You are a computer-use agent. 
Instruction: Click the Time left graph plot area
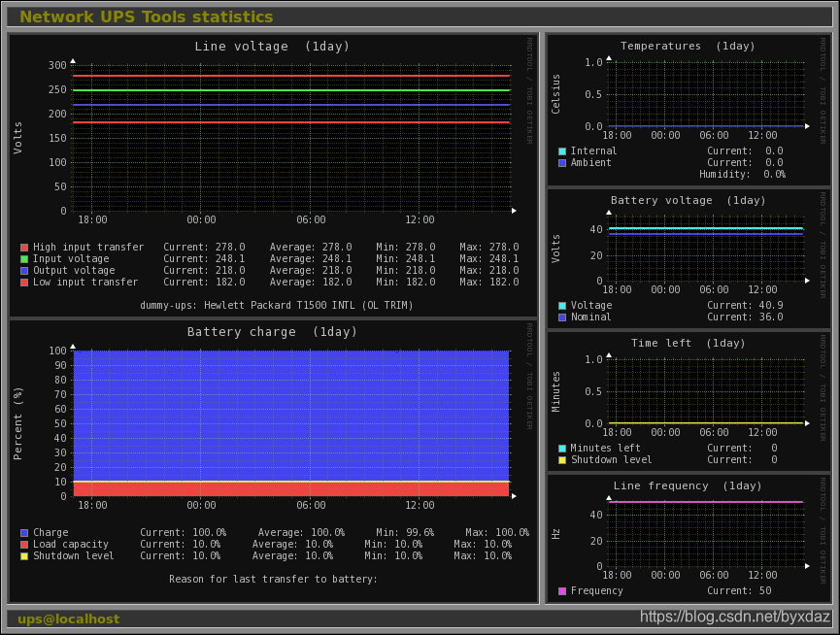(x=706, y=391)
